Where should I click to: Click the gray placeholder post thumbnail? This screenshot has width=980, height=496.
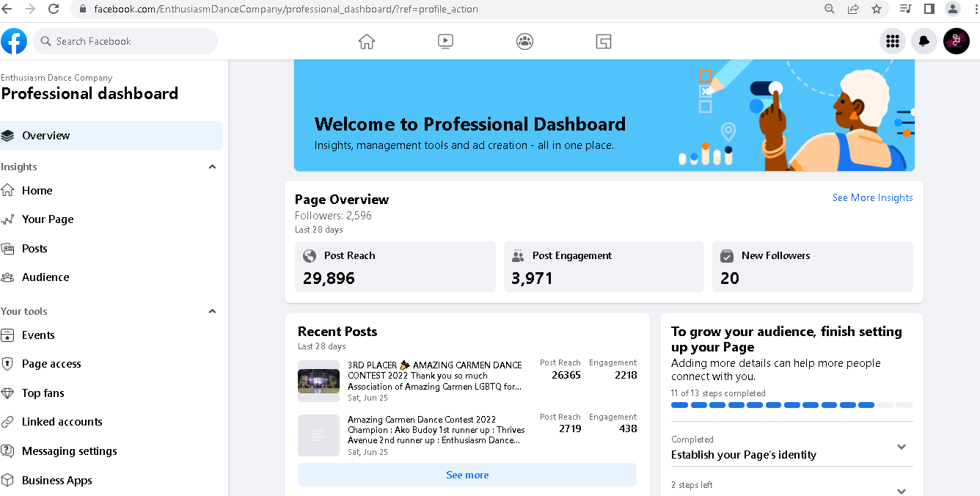point(318,435)
